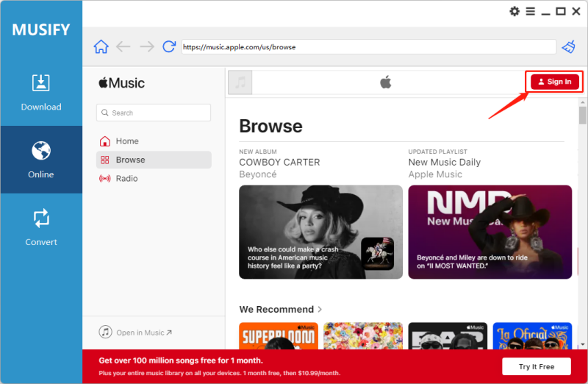Expand the We Recommend section chevron
Image resolution: width=588 pixels, height=384 pixels.
pos(320,309)
